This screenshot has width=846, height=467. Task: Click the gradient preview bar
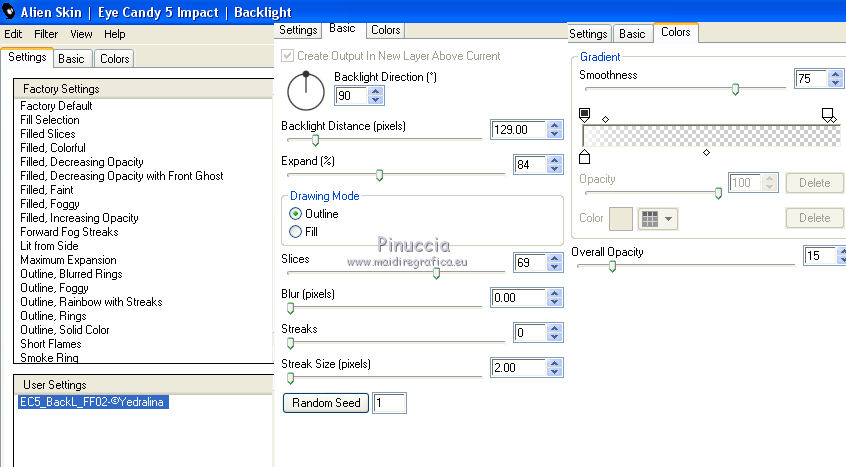pyautogui.click(x=712, y=136)
